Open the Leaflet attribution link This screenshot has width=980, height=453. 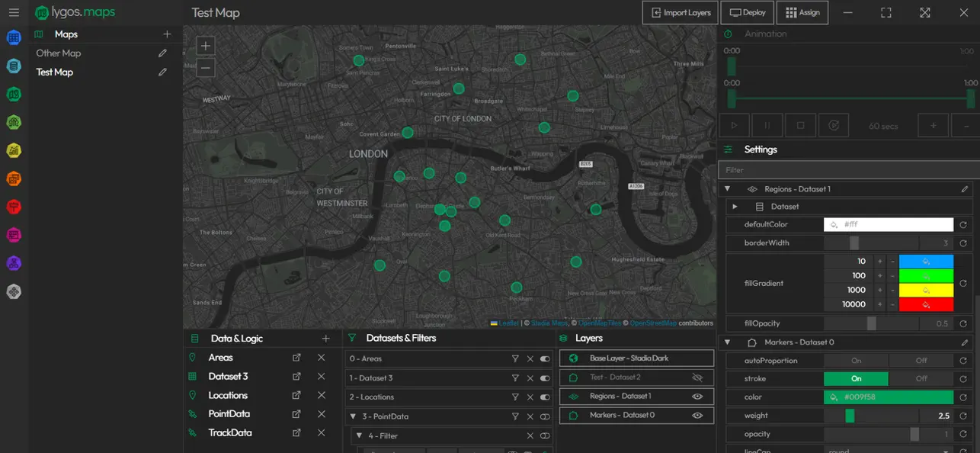coord(508,323)
